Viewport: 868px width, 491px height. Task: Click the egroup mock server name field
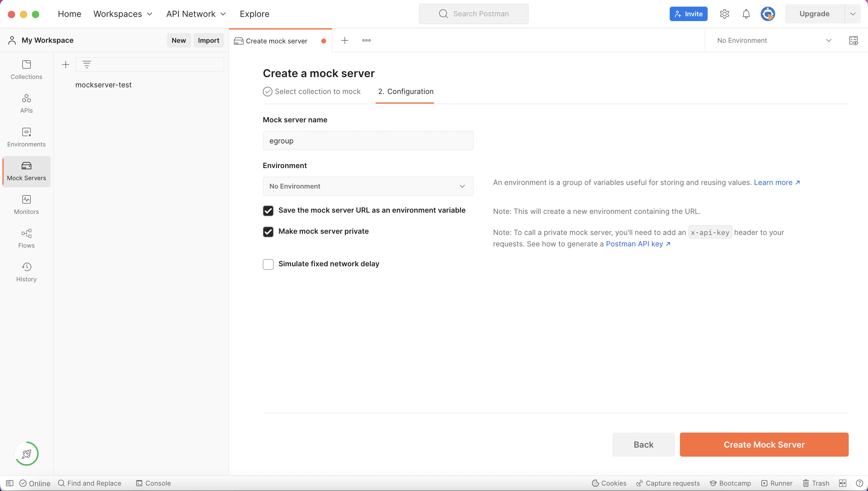point(368,140)
